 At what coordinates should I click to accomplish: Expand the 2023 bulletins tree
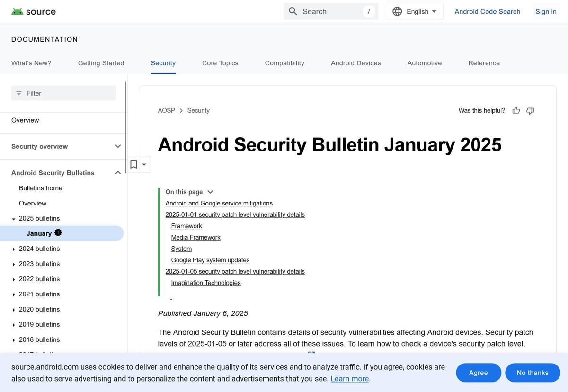14,264
